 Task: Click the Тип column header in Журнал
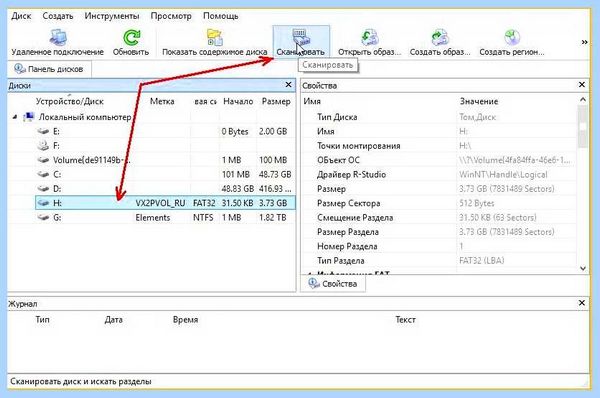pyautogui.click(x=42, y=320)
